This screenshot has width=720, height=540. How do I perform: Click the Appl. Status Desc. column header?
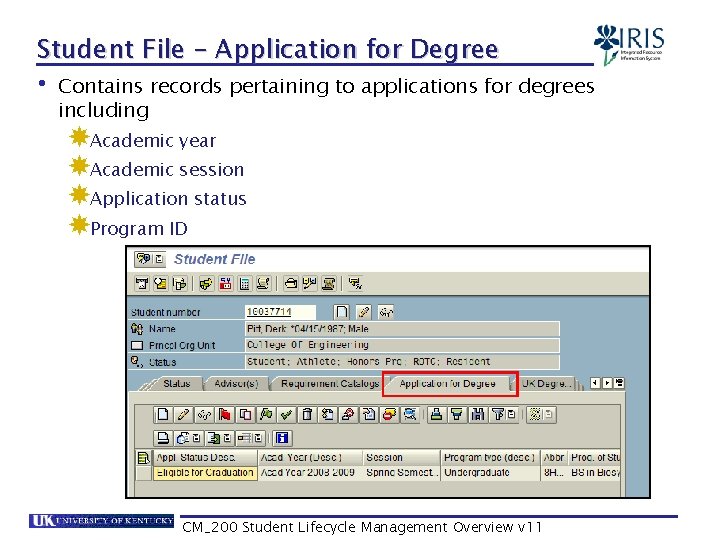(205, 457)
